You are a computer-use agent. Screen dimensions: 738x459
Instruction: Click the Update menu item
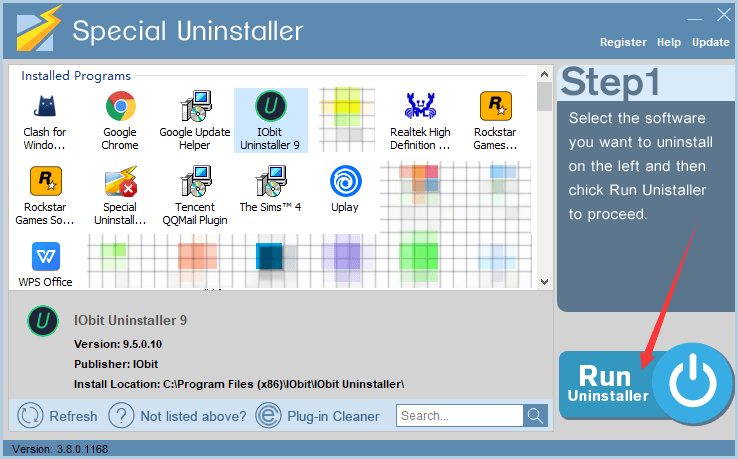711,42
